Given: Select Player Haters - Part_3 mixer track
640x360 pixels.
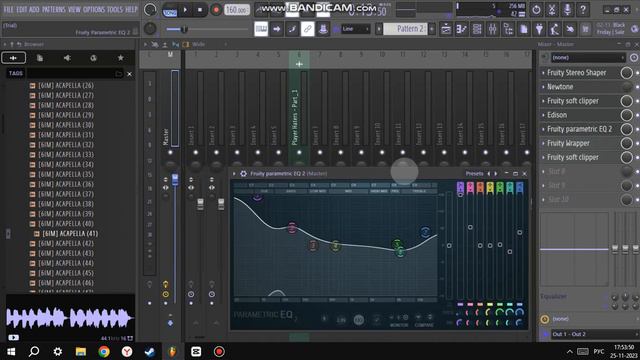Looking at the screenshot, I should [x=299, y=118].
